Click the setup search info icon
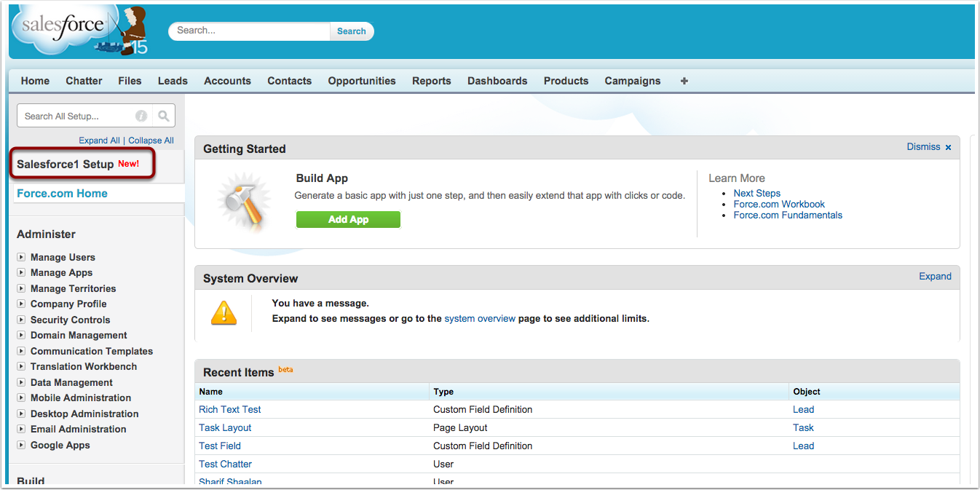This screenshot has height=490, width=980. 141,116
